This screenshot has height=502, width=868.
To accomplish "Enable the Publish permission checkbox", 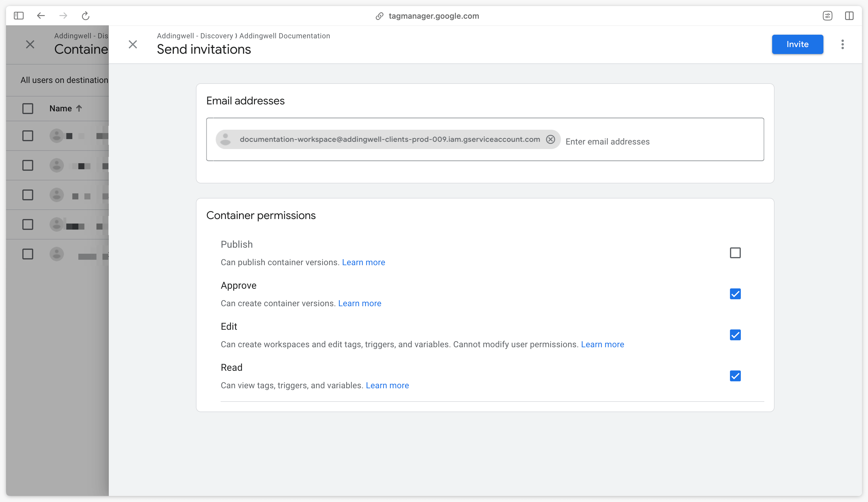I will coord(735,253).
